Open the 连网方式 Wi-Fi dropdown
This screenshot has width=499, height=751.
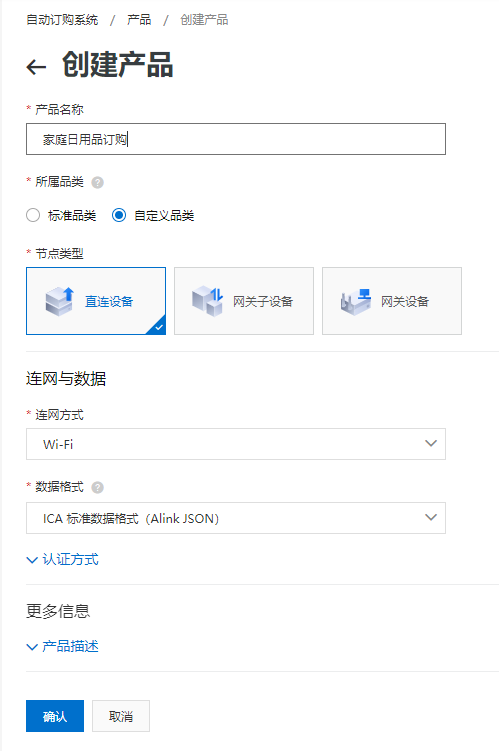[x=236, y=444]
